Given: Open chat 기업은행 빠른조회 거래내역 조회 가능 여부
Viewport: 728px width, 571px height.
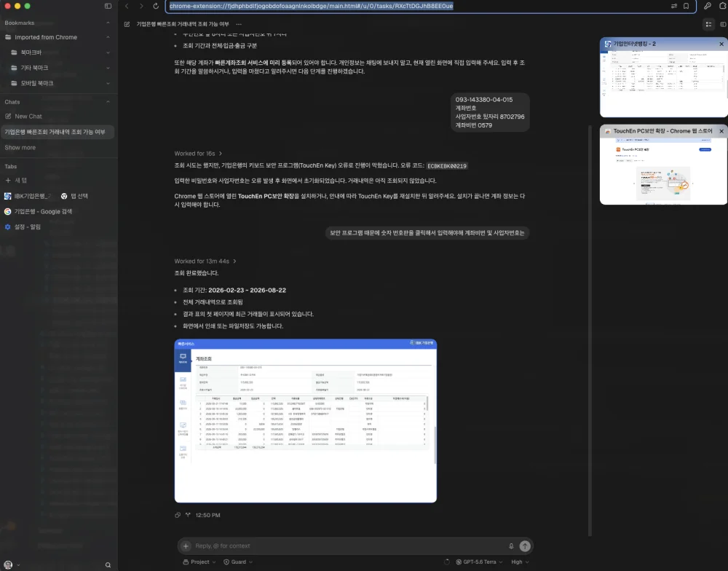Looking at the screenshot, I should [x=57, y=132].
